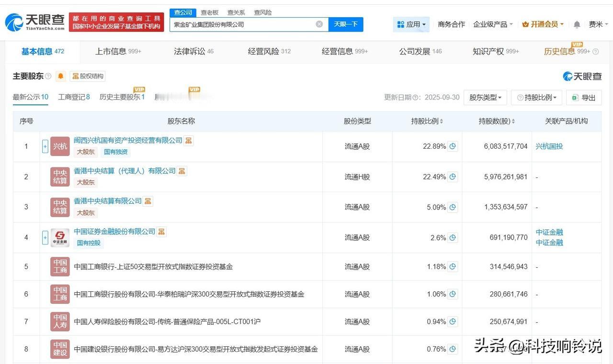Open pie chart icon for 2.6% holding
613x364 pixels.
click(x=453, y=238)
